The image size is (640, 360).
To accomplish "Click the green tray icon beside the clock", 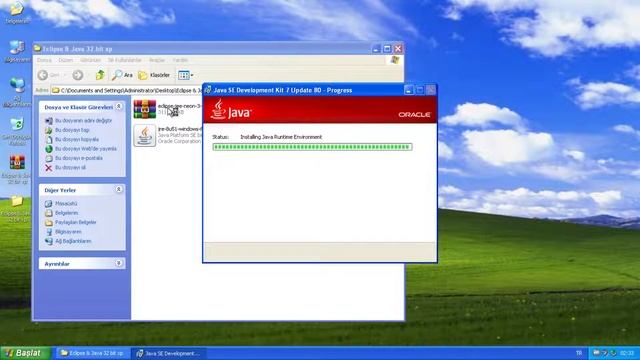I will click(613, 353).
